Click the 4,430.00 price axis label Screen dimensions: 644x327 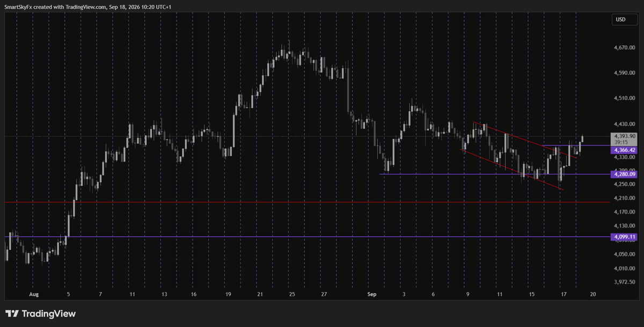pos(624,123)
